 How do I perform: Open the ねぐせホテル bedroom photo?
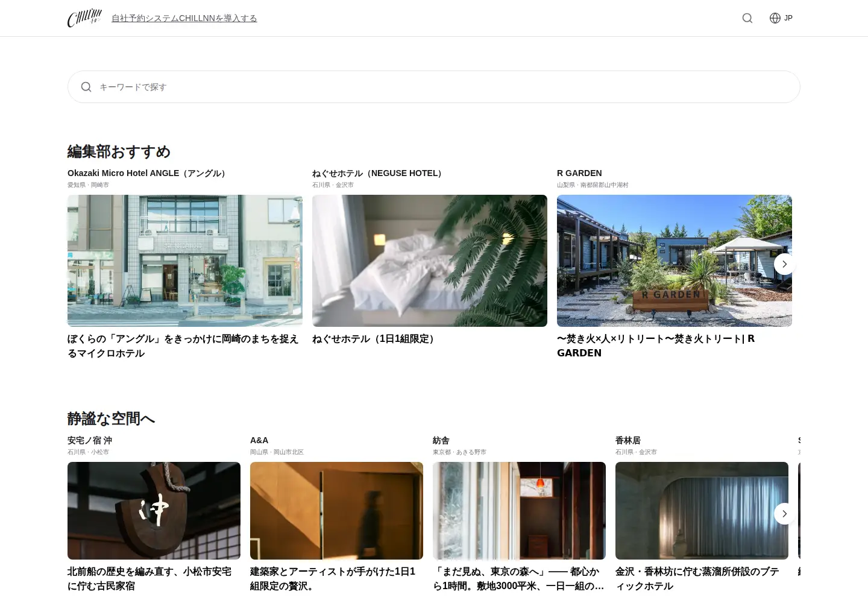coord(430,260)
